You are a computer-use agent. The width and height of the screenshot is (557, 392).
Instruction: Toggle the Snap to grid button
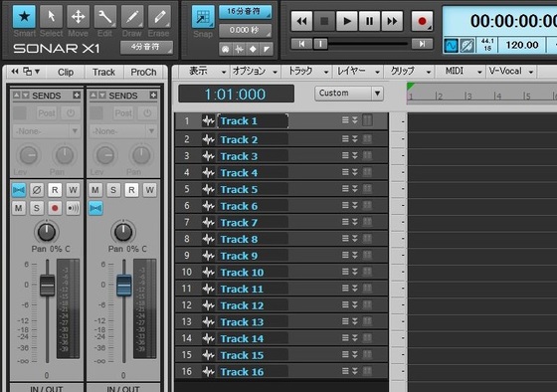pyautogui.click(x=203, y=16)
